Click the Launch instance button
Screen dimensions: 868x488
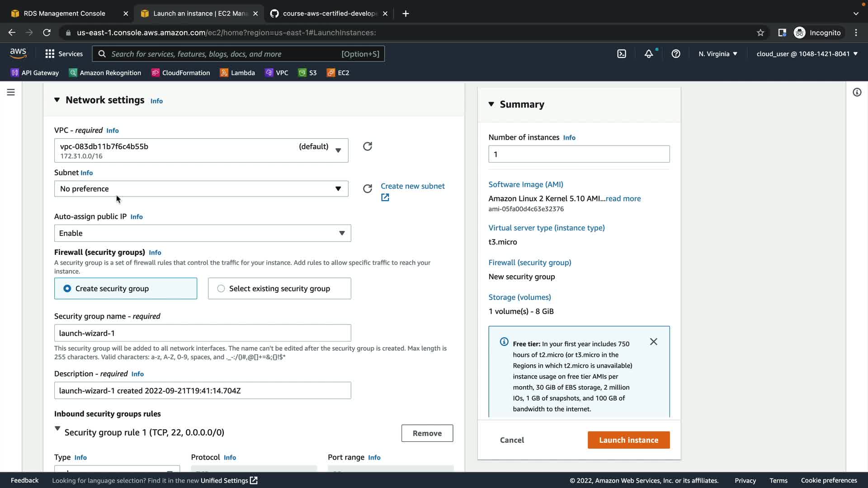tap(628, 440)
